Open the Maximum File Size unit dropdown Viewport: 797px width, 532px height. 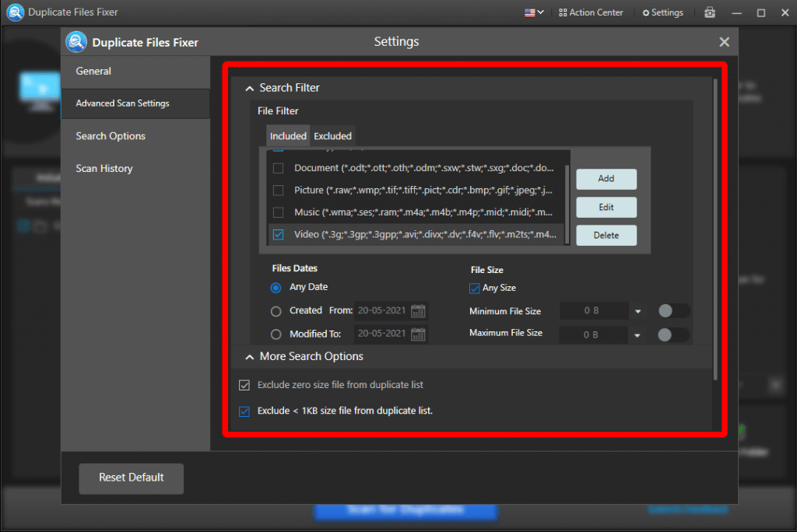637,334
